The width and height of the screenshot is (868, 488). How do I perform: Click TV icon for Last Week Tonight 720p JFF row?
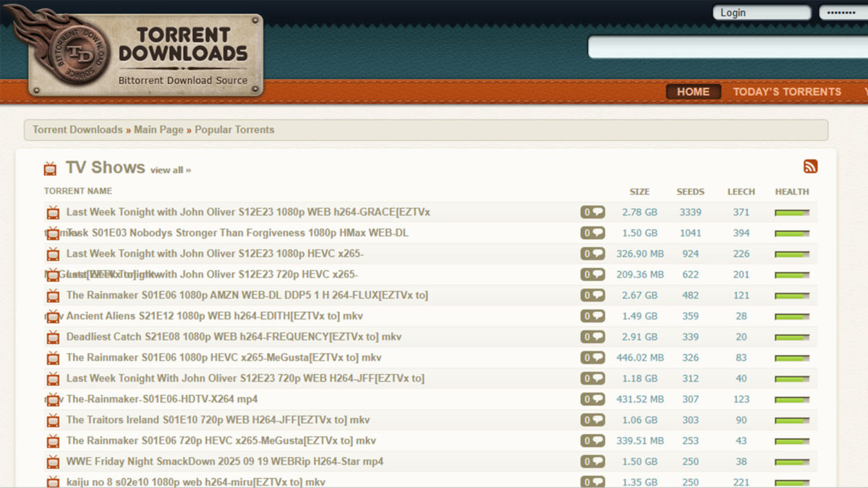pos(53,379)
